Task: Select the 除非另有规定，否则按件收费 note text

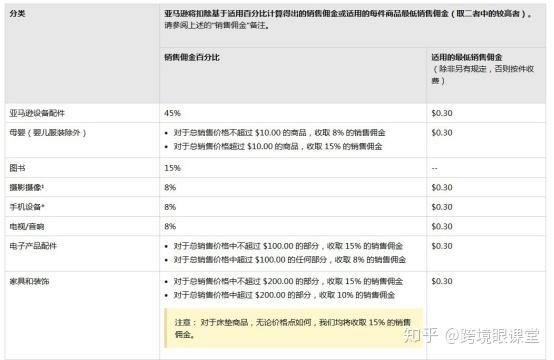Action: point(483,75)
